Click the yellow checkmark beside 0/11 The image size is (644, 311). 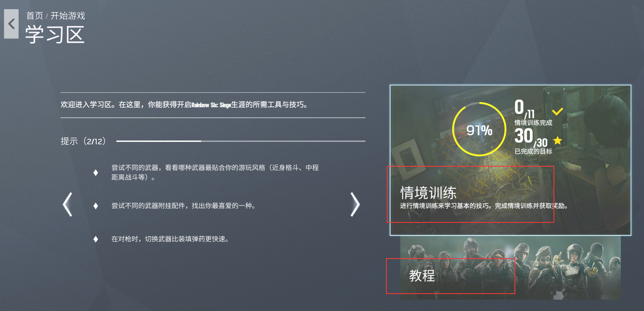557,111
